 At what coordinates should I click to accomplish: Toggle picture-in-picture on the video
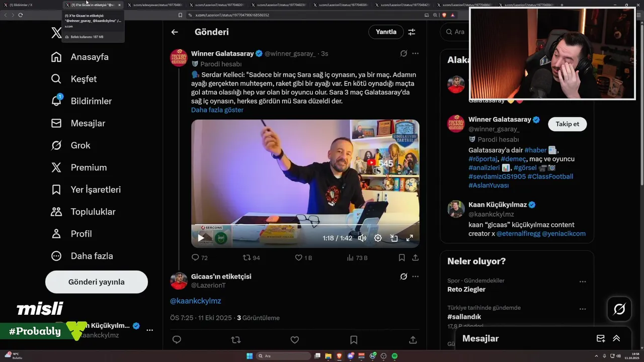[394, 238]
